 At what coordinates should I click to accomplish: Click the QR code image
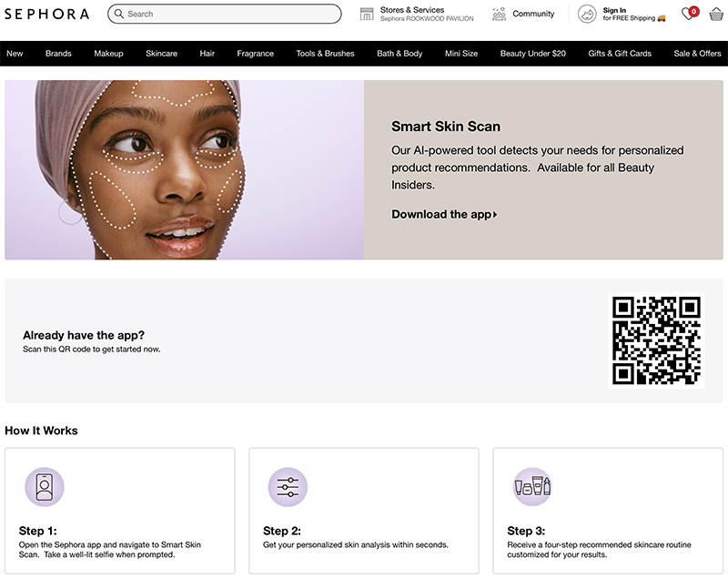656,340
